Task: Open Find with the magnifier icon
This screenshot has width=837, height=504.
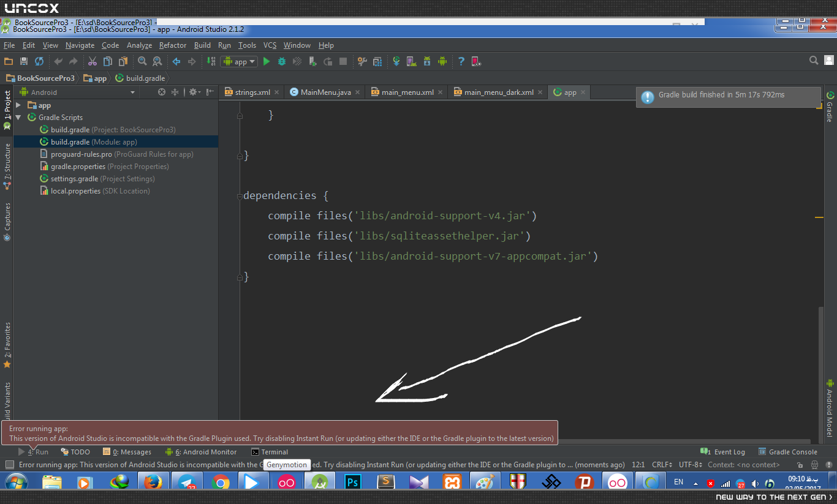Action: 142,61
